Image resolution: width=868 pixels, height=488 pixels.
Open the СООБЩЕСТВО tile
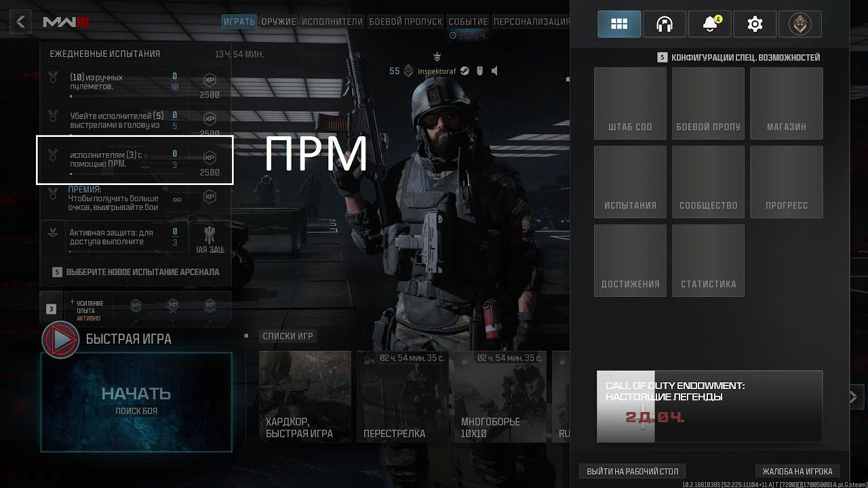coord(708,182)
